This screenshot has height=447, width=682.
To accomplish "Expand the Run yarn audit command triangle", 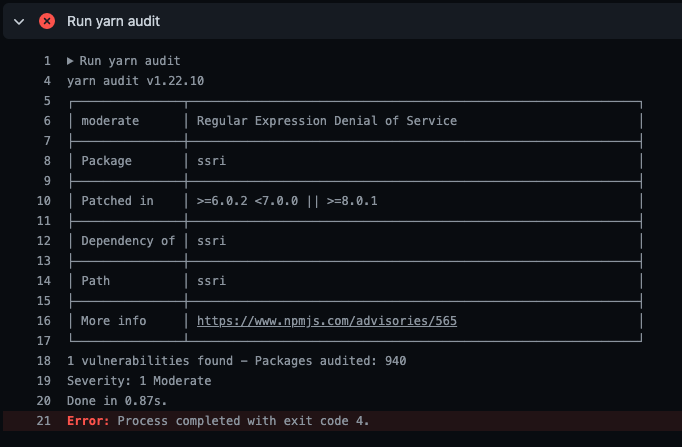I will click(x=70, y=61).
